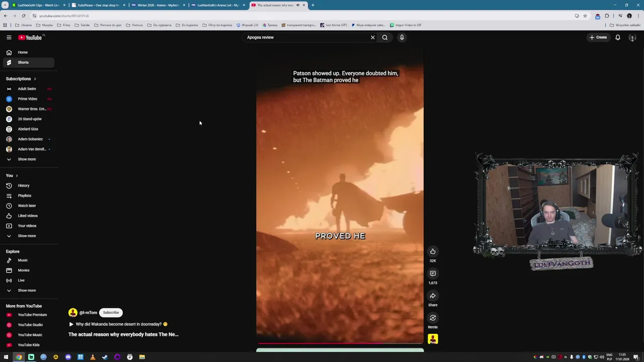Open the Short's comments
Image resolution: width=644 pixels, height=362 pixels.
pyautogui.click(x=433, y=274)
